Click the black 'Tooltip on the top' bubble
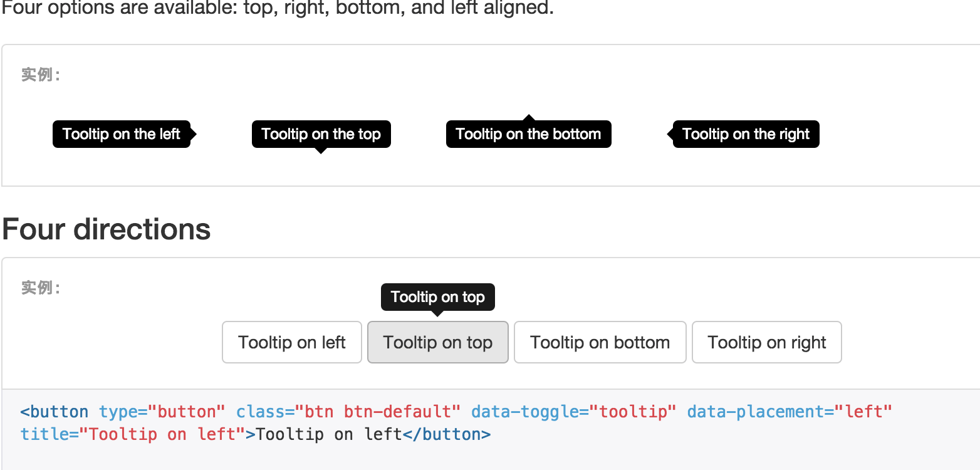Viewport: 980px width, 470px height. pyautogui.click(x=321, y=133)
